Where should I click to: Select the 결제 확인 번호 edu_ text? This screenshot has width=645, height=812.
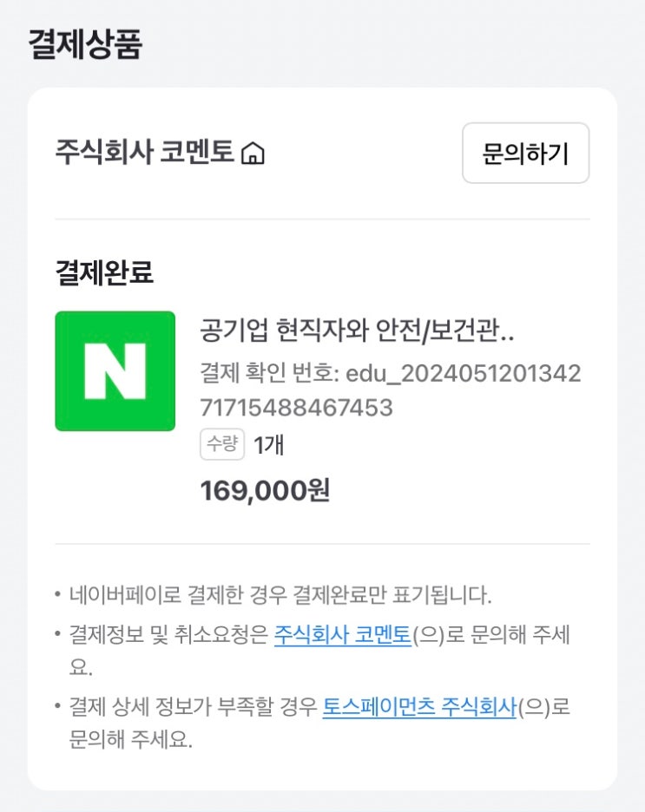click(390, 374)
